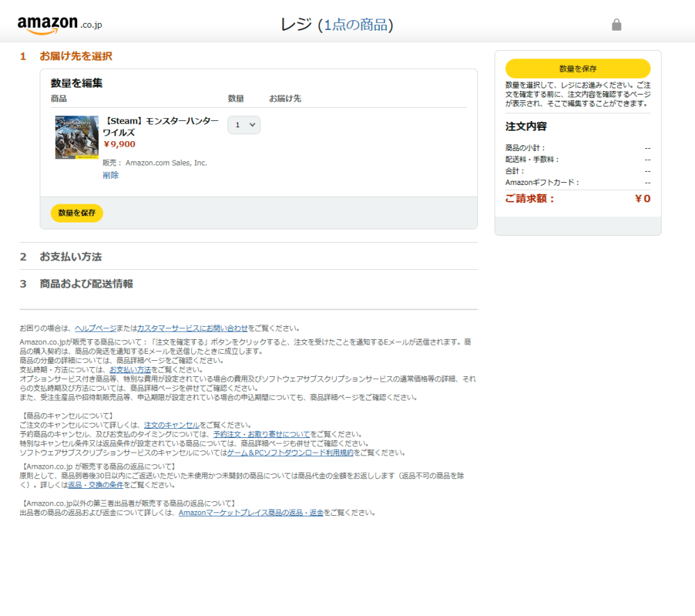Open ゲーム&PCソフトダウンロード利用規約 link
This screenshot has width=695, height=616.
[x=290, y=453]
